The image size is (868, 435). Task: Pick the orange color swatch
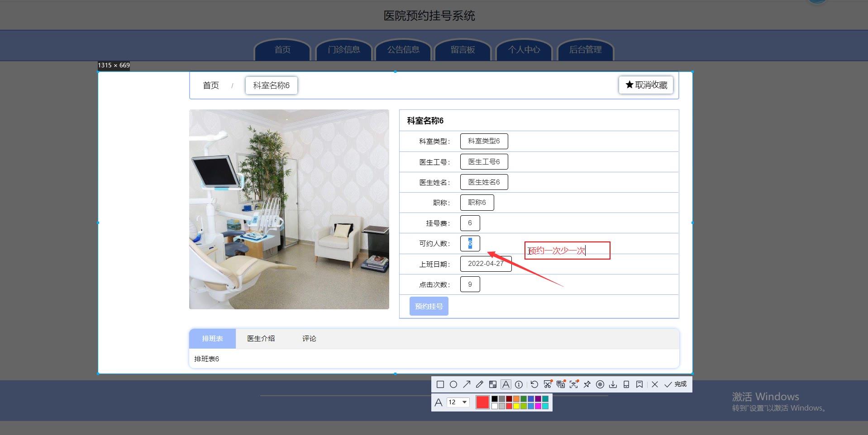click(x=516, y=399)
